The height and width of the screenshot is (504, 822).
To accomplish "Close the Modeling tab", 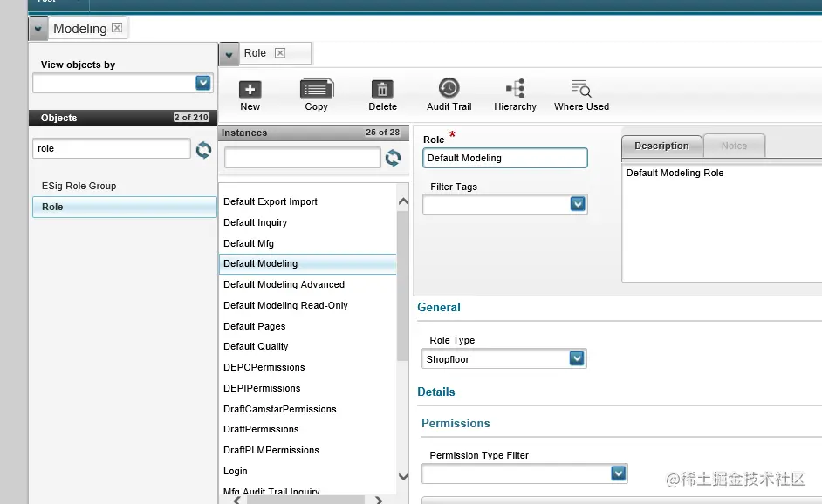I will (x=117, y=27).
